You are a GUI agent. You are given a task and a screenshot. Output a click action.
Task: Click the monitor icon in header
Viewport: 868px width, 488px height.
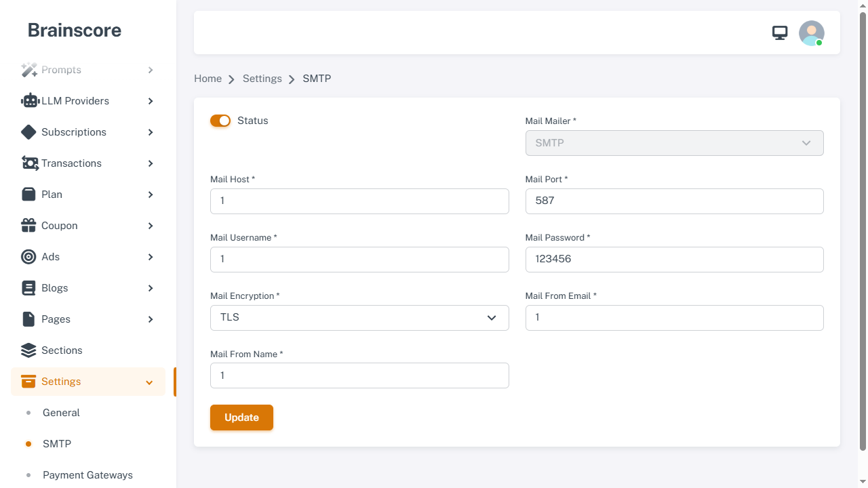[780, 33]
